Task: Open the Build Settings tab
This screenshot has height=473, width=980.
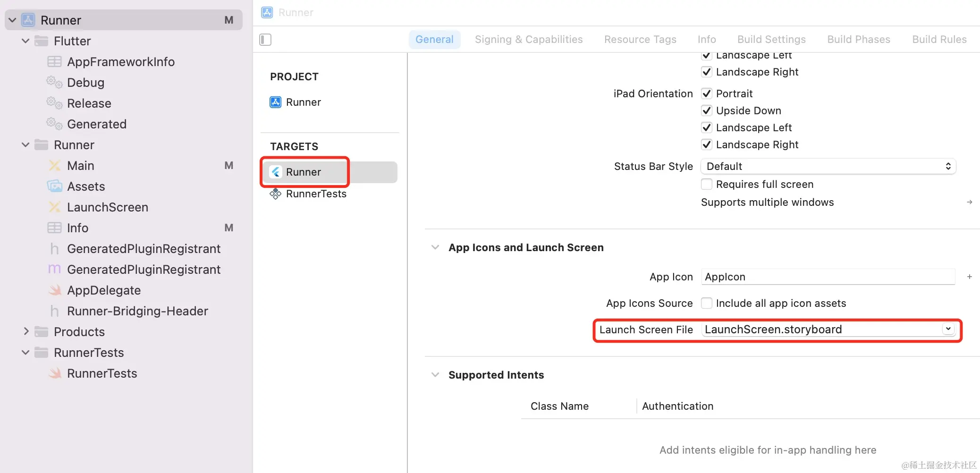Action: click(x=771, y=40)
